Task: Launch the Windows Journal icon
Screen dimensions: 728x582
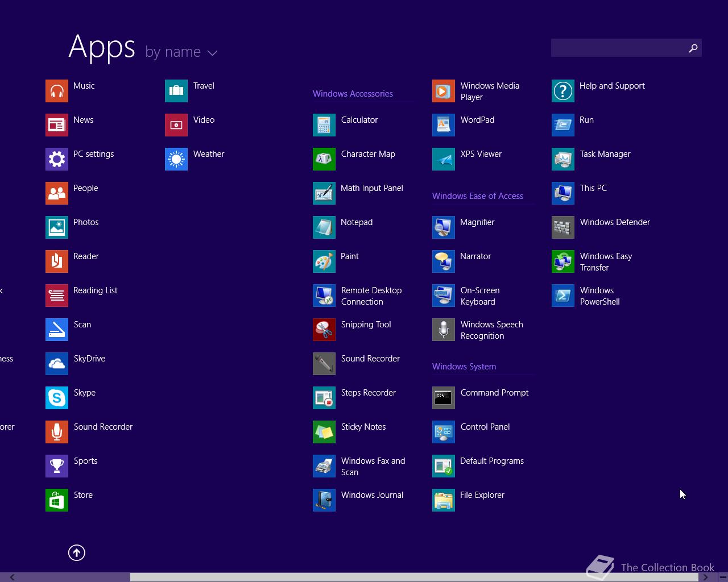Action: click(x=324, y=500)
